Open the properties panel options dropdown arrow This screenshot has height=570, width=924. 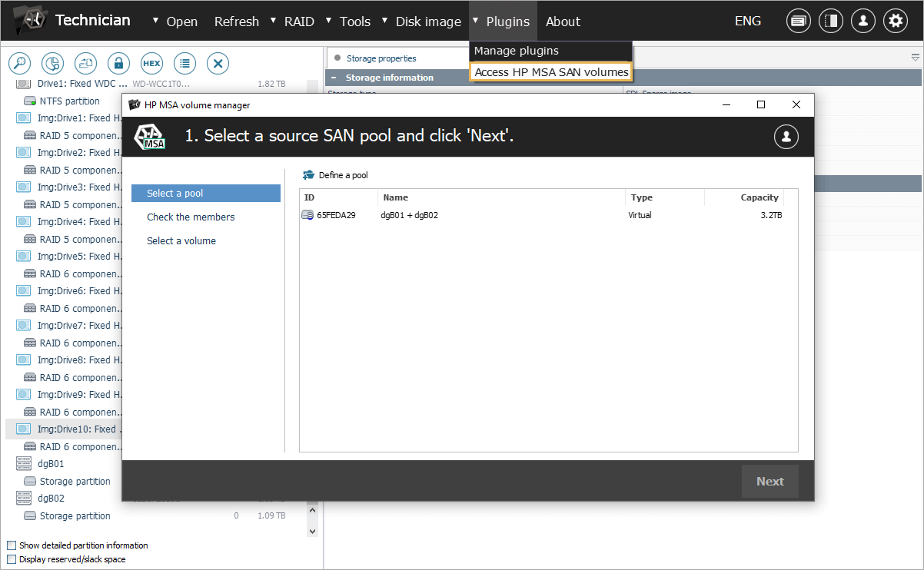[x=915, y=58]
